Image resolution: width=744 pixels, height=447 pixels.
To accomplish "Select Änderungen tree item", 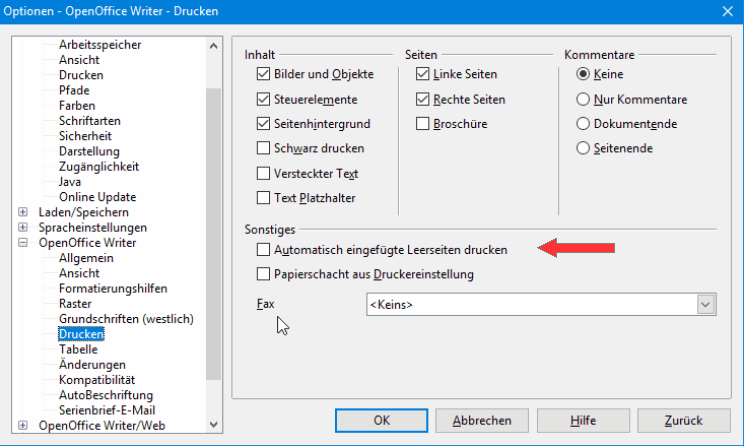I will click(x=92, y=364).
